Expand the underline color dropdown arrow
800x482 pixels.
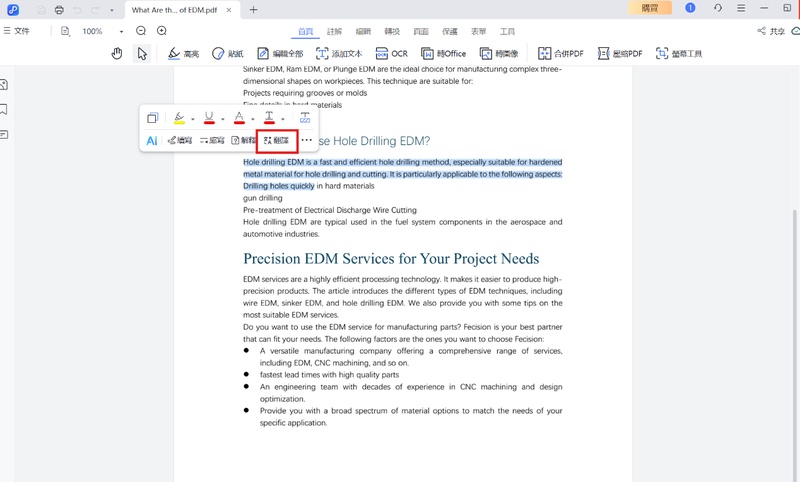(x=223, y=119)
